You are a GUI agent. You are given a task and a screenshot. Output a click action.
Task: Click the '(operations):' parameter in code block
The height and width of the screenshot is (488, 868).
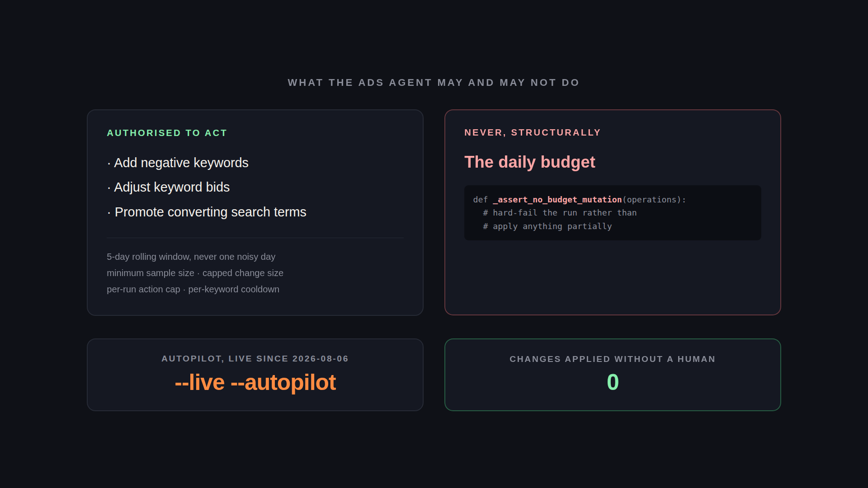click(x=654, y=199)
